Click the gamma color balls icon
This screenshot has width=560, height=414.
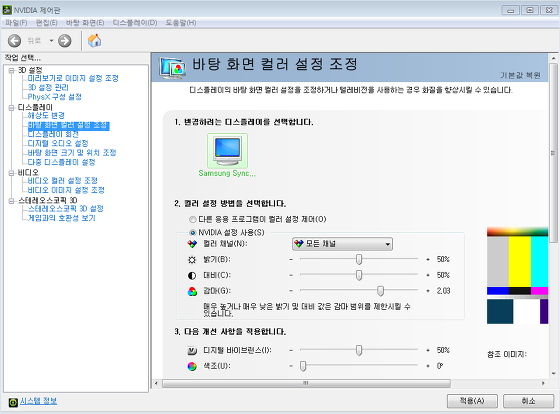pyautogui.click(x=192, y=291)
